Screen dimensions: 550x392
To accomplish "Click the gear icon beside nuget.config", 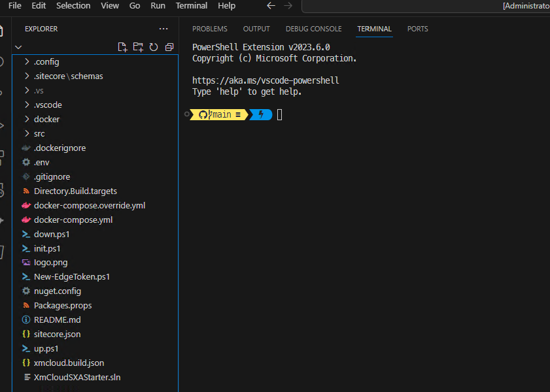I will point(26,291).
